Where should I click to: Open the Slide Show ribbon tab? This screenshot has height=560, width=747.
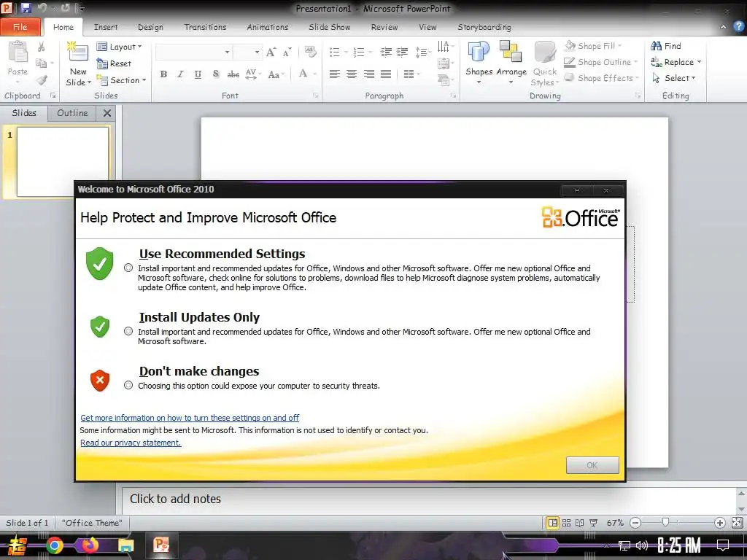point(330,27)
